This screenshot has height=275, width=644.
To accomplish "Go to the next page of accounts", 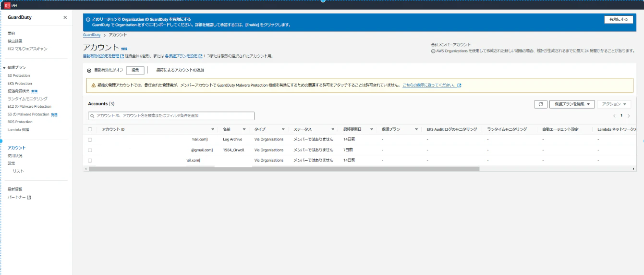I will tap(629, 116).
